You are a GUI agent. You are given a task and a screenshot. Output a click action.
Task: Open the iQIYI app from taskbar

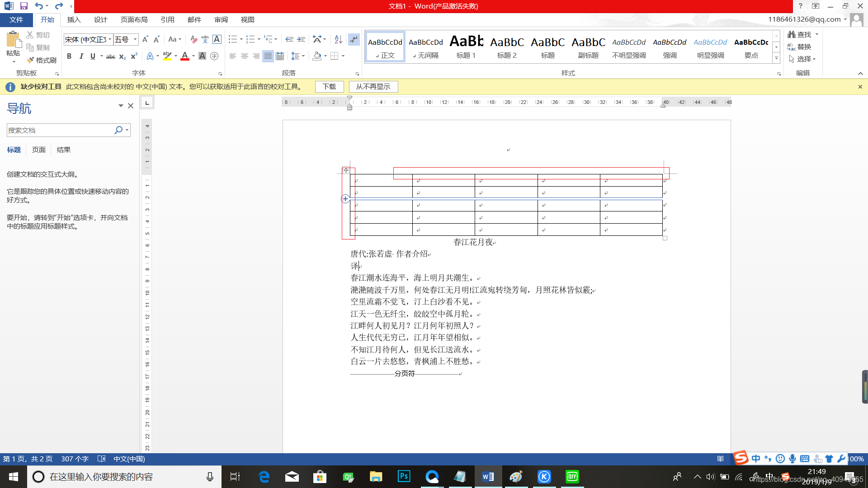coord(572,477)
